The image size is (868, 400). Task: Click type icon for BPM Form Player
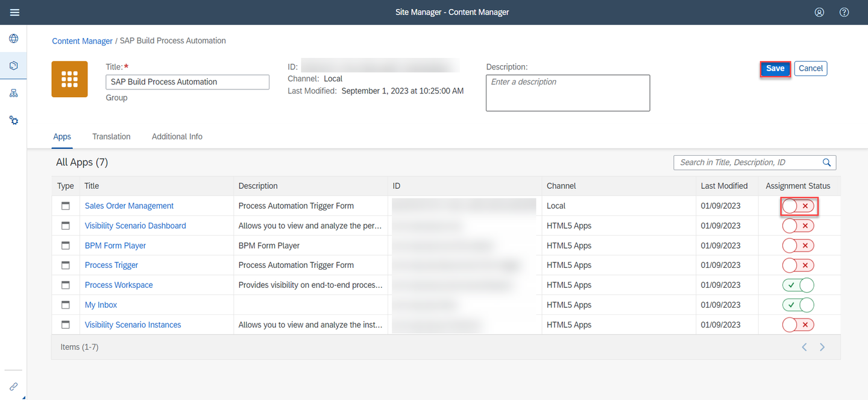[x=65, y=246]
